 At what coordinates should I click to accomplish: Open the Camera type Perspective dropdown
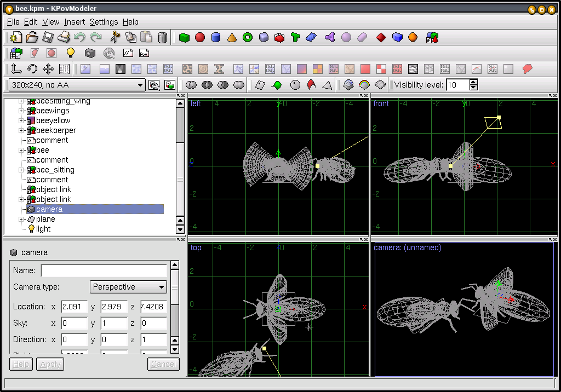(128, 287)
